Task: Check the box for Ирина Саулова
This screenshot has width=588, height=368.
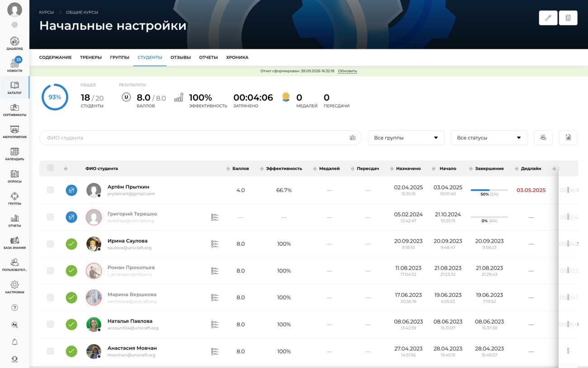Action: (50, 244)
